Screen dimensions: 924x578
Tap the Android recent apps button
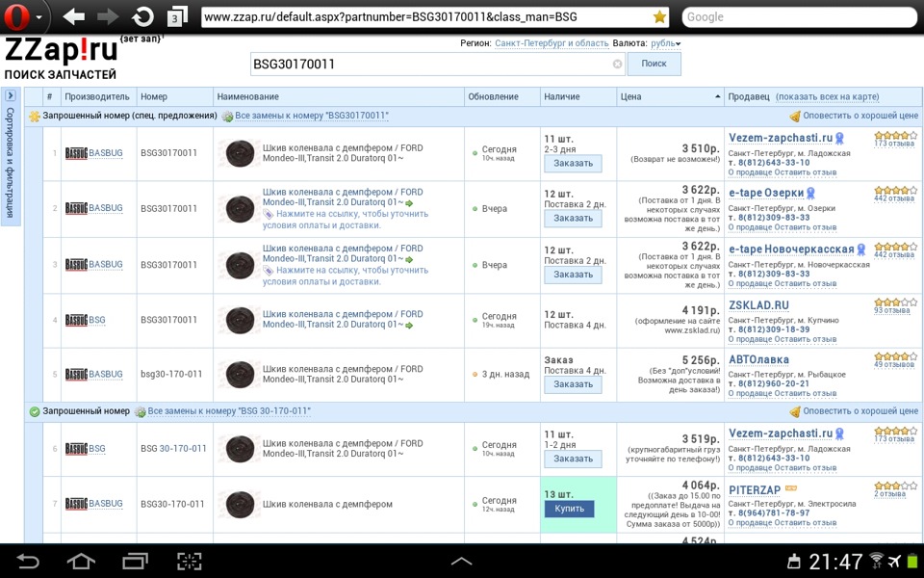(135, 561)
